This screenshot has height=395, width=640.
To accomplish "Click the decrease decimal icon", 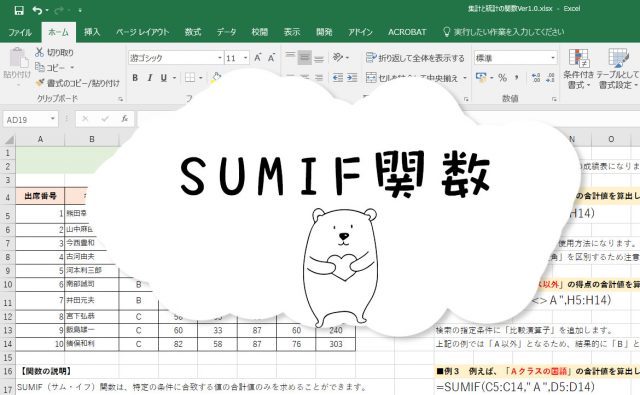I will [550, 78].
